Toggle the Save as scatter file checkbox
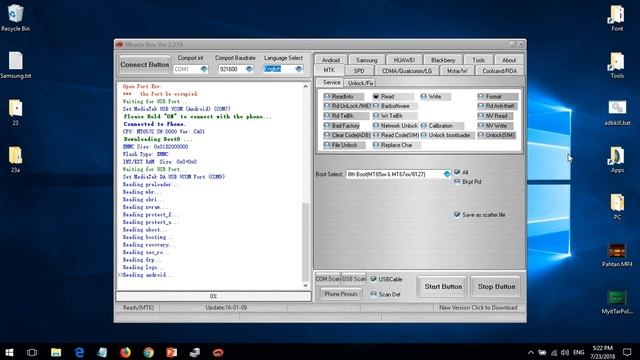Screen dimensions: 640x360 tap(457, 215)
